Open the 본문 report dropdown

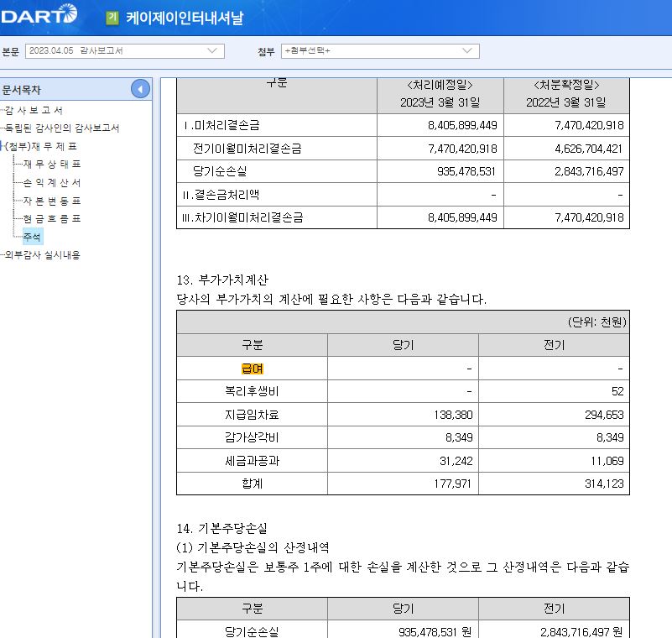[124, 50]
